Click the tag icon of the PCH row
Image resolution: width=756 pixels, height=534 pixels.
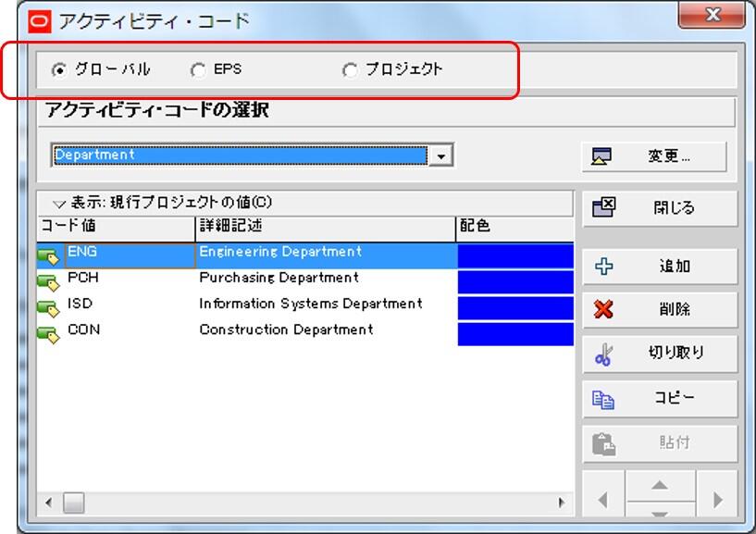(x=49, y=282)
